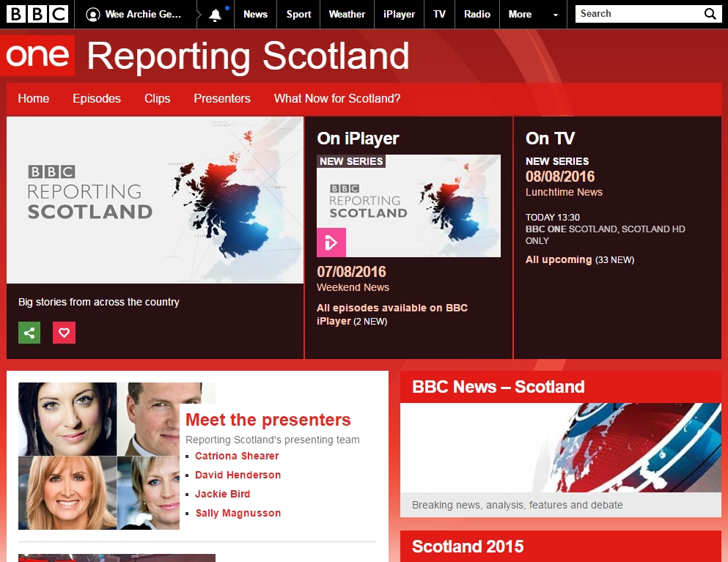
Task: Open the notifications bell
Action: (215, 15)
